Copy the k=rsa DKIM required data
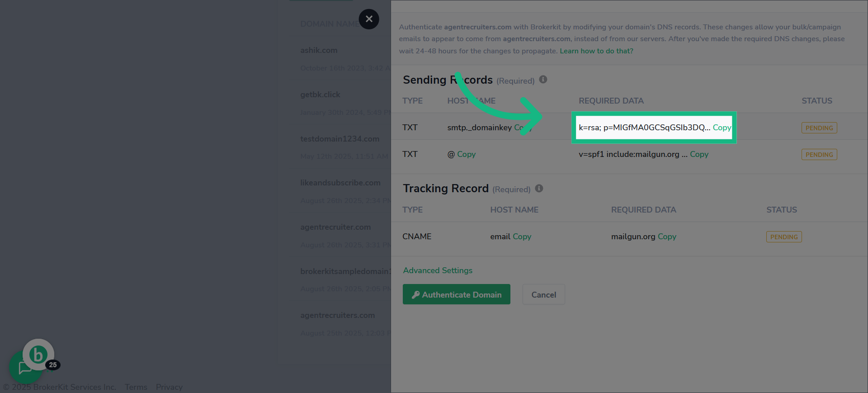 click(x=722, y=128)
